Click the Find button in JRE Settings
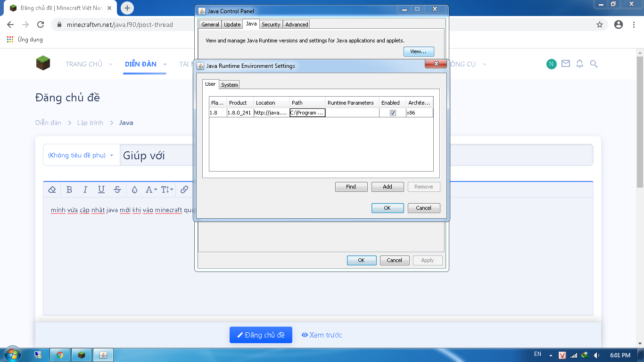This screenshot has height=362, width=644. [351, 187]
